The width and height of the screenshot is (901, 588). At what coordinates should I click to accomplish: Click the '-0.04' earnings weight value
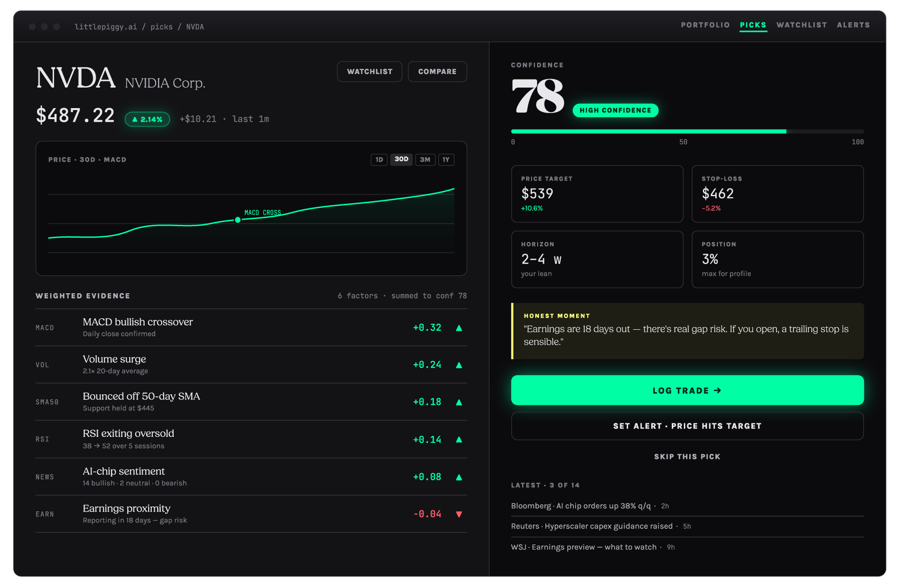coord(427,514)
